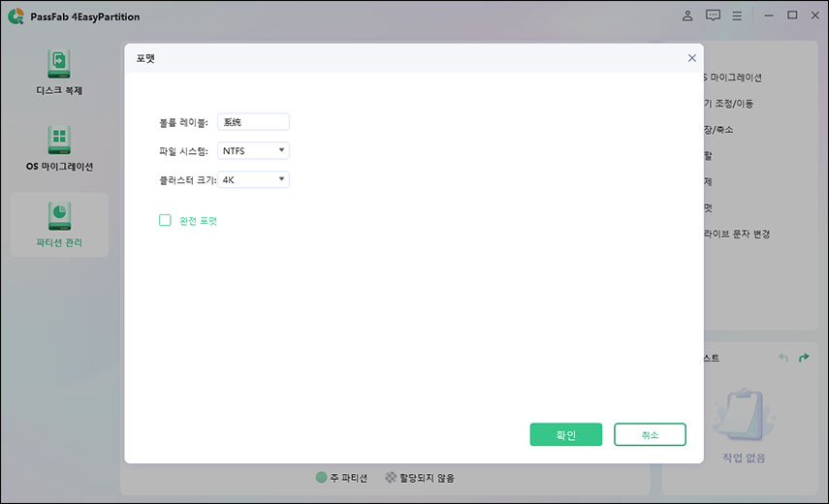Image resolution: width=829 pixels, height=504 pixels.
Task: Click the 완전 포맷 label text
Action: pos(198,221)
